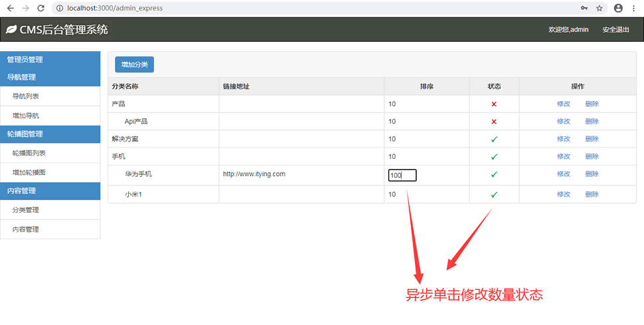Click the browser forward arrow
This screenshot has height=325, width=644.
[25, 8]
